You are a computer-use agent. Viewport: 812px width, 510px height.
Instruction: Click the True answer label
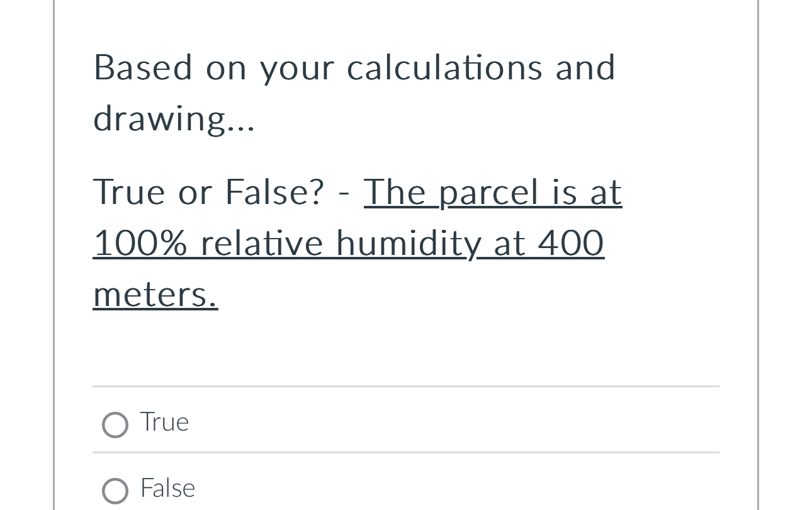tap(164, 422)
